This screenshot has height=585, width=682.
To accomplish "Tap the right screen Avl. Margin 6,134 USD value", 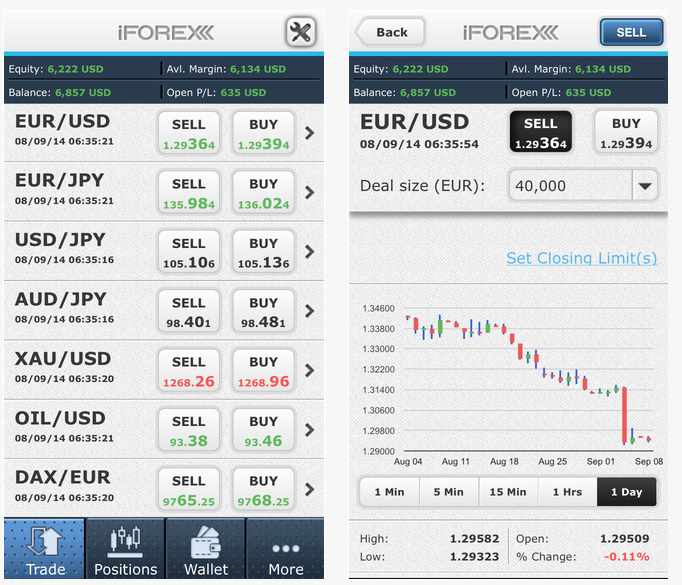I will [x=603, y=69].
